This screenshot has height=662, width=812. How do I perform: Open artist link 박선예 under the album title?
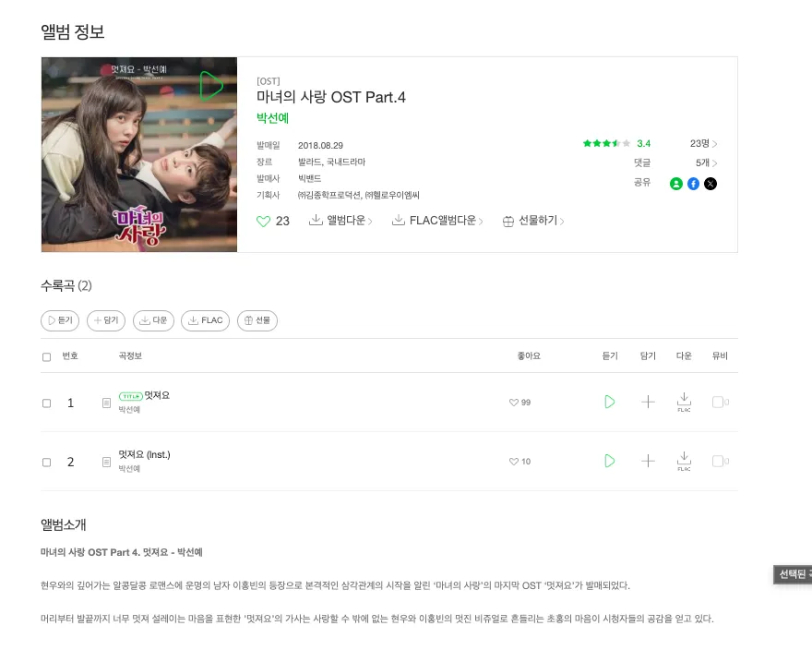(x=272, y=118)
